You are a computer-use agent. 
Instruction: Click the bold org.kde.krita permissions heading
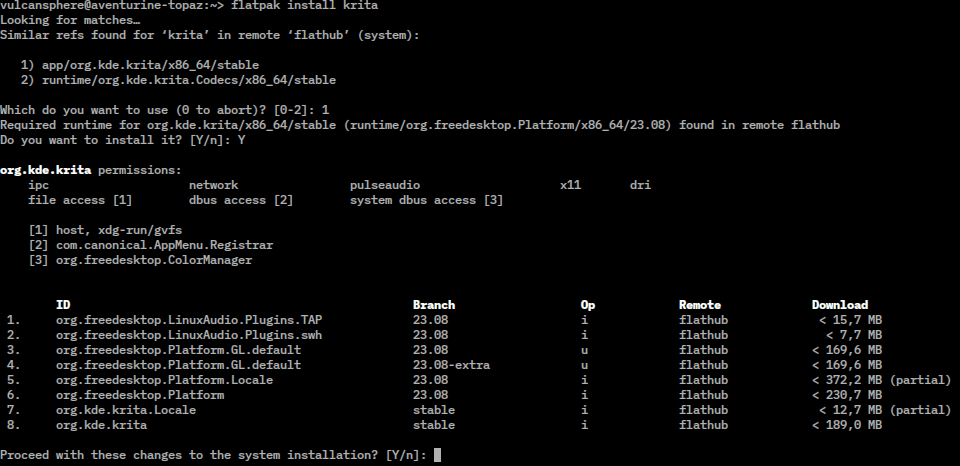click(x=45, y=170)
